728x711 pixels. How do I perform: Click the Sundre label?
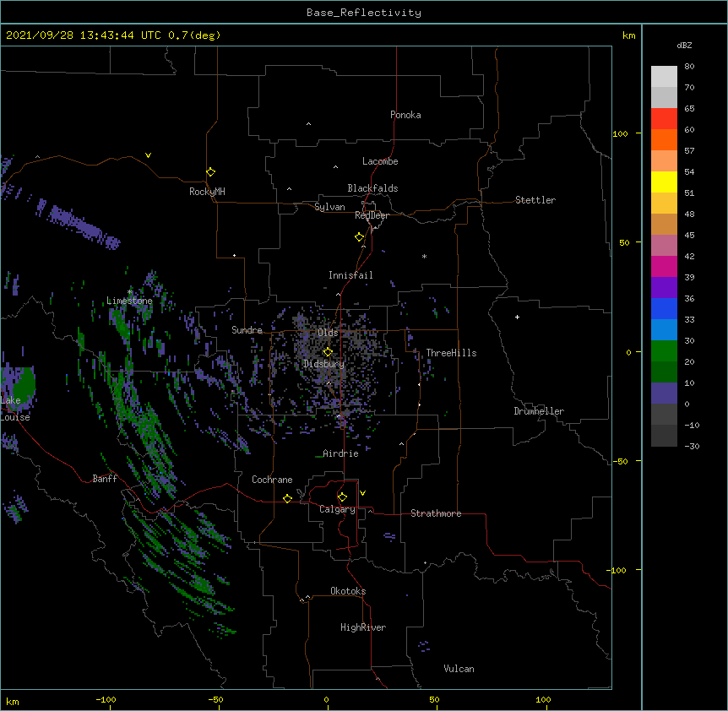[x=247, y=330]
